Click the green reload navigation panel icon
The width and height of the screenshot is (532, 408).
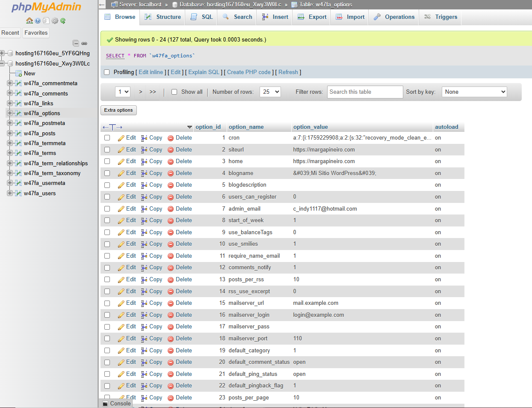63,21
